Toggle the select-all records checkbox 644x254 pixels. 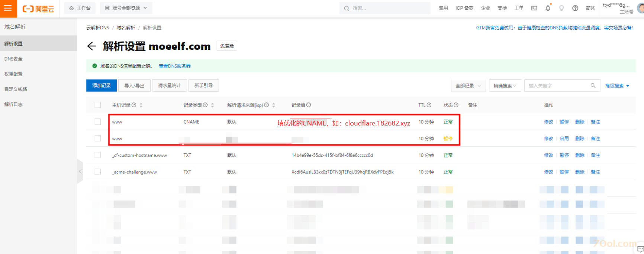click(x=98, y=105)
